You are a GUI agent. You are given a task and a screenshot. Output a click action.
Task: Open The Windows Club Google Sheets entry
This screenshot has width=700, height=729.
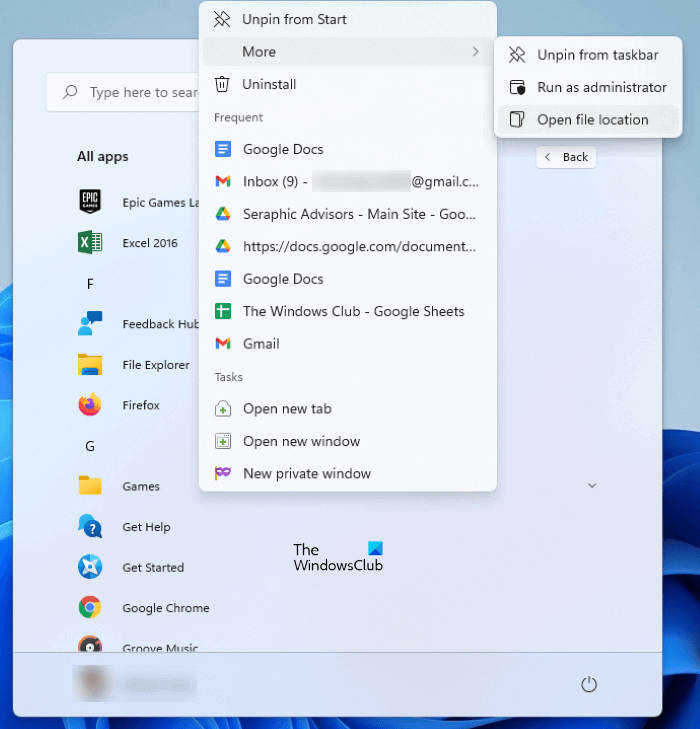click(353, 311)
